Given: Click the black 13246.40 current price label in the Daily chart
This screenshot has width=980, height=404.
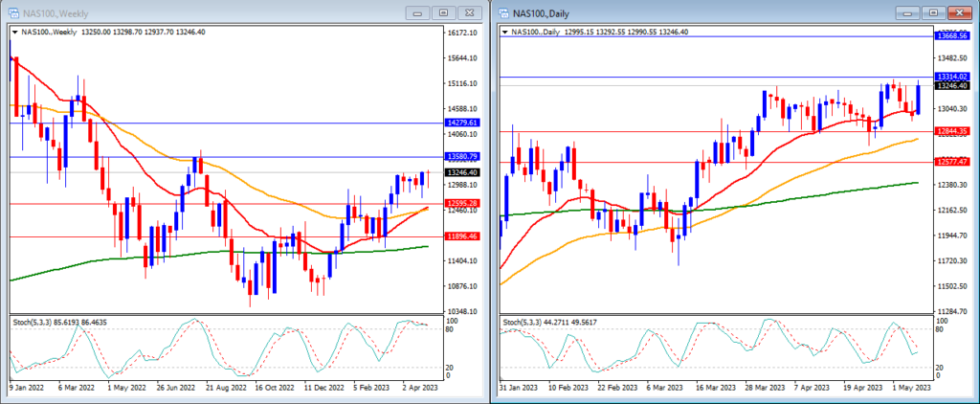Looking at the screenshot, I should tap(952, 85).
